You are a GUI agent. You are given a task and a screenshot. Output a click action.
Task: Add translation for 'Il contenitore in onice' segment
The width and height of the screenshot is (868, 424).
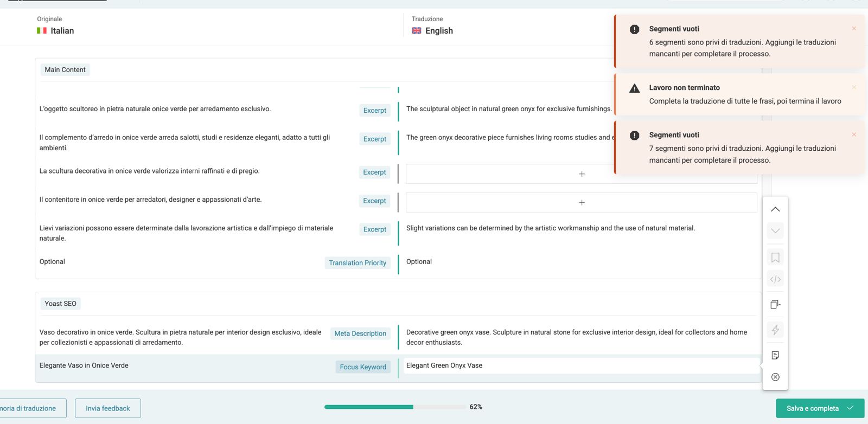581,202
